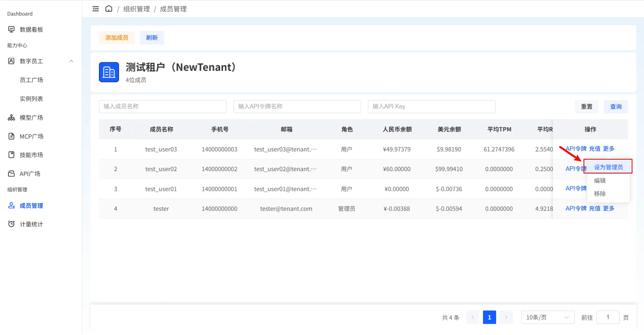Viewport: 644px width, 335px height.
Task: Click the 数字员工 person icon
Action: (12, 61)
